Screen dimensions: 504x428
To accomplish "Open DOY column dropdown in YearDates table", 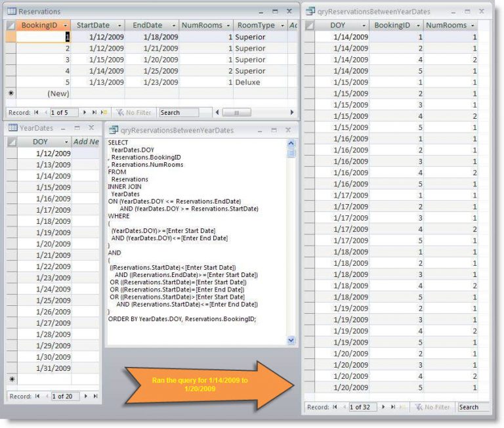I will 66,142.
